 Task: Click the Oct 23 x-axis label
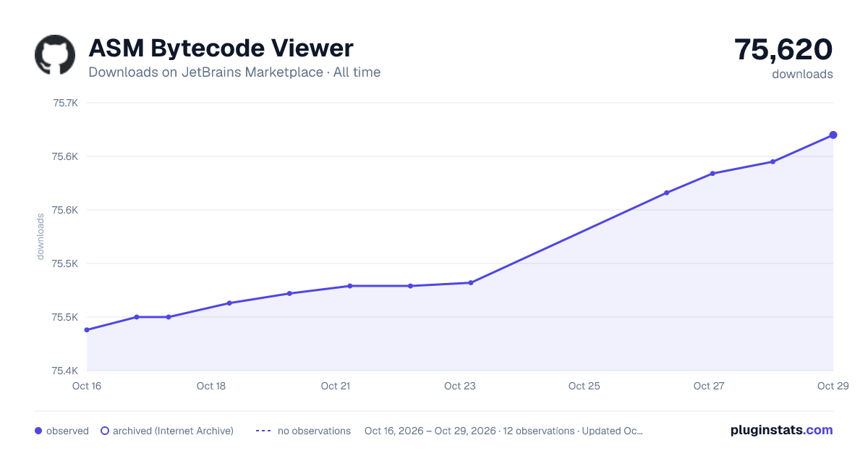tap(460, 386)
